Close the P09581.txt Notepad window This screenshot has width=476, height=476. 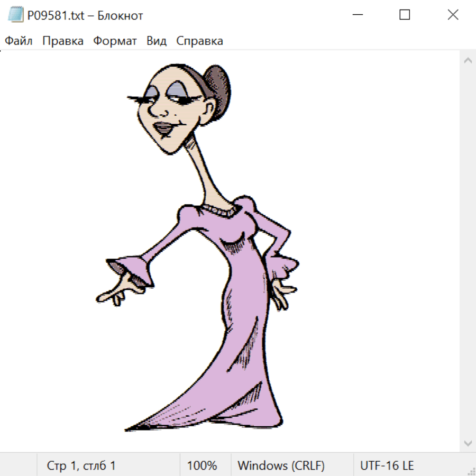453,15
